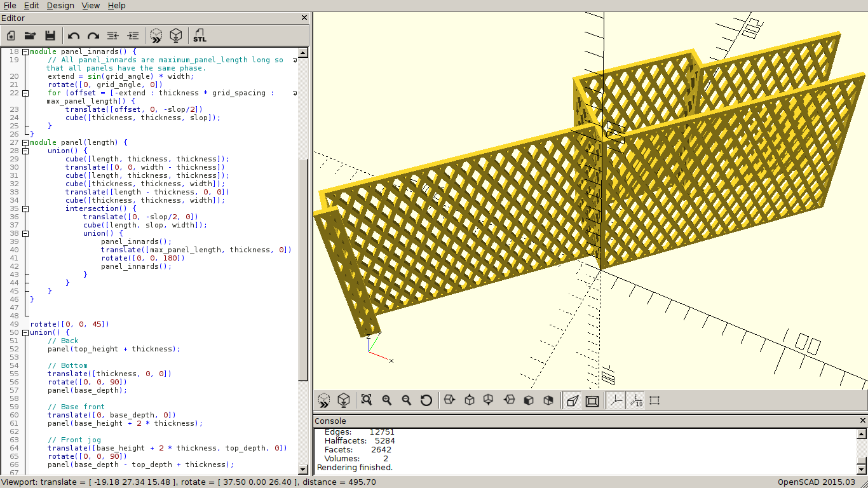Click the 'Rendering finished.' console line
868x488 pixels.
(355, 467)
